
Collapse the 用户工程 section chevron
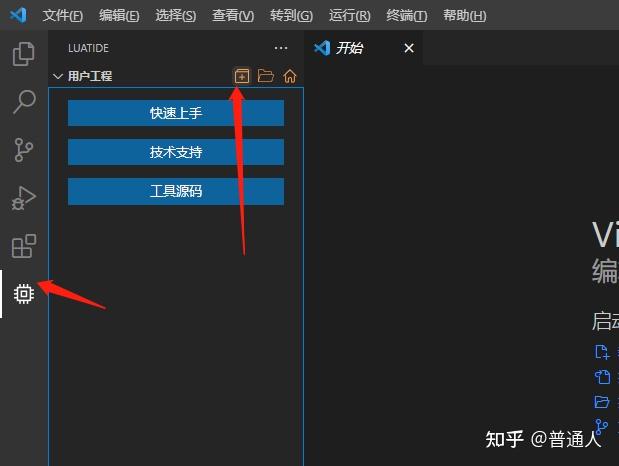coord(58,76)
